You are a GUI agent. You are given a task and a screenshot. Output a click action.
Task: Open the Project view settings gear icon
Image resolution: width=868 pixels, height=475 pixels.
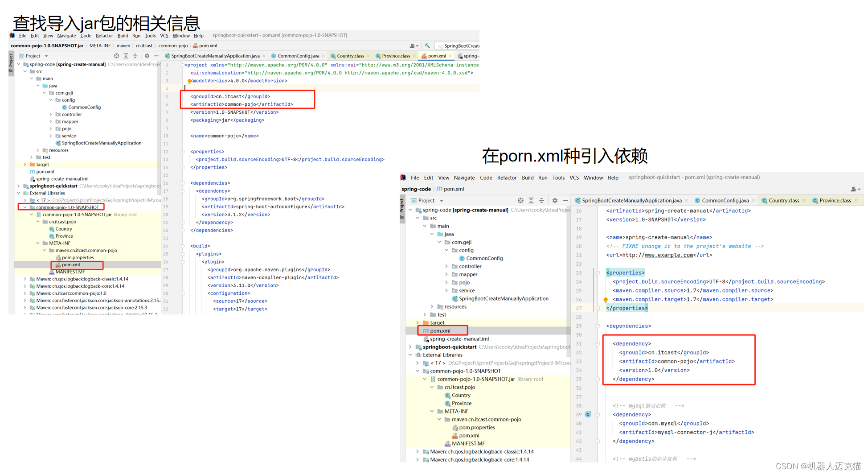click(147, 56)
